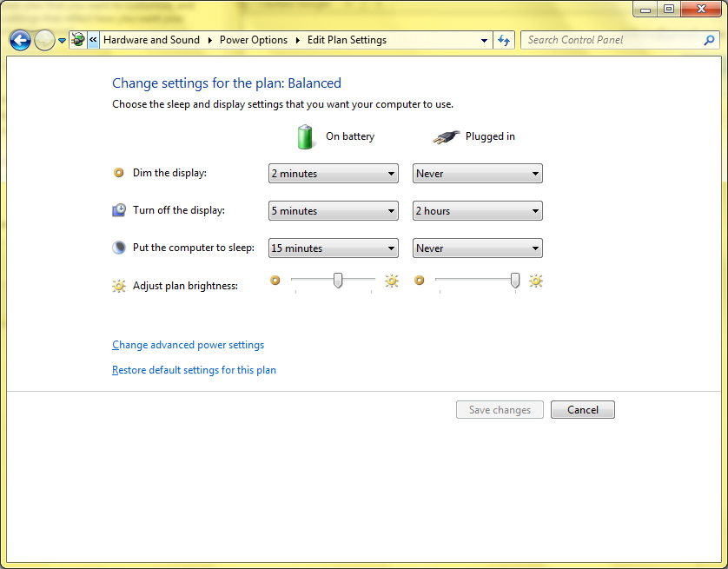Click the 'Dim the display:' label
The height and width of the screenshot is (569, 728).
click(170, 173)
